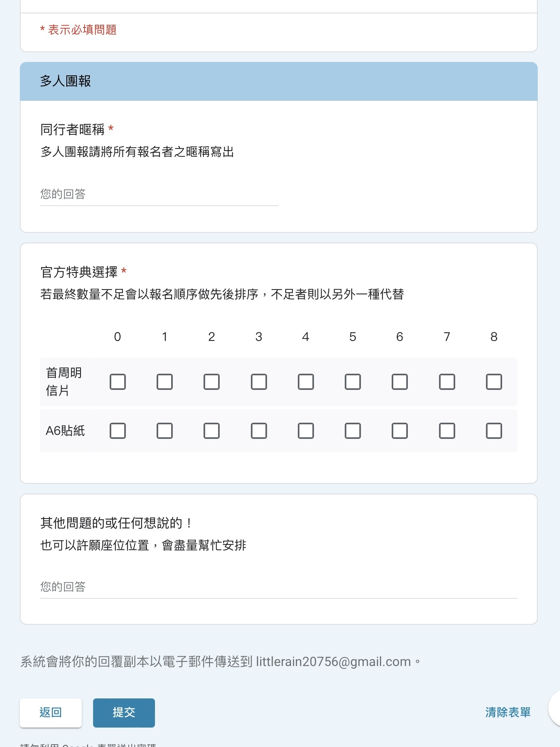
Task: Tick 首周明信片 quantity 3 checkbox
Action: click(x=259, y=382)
